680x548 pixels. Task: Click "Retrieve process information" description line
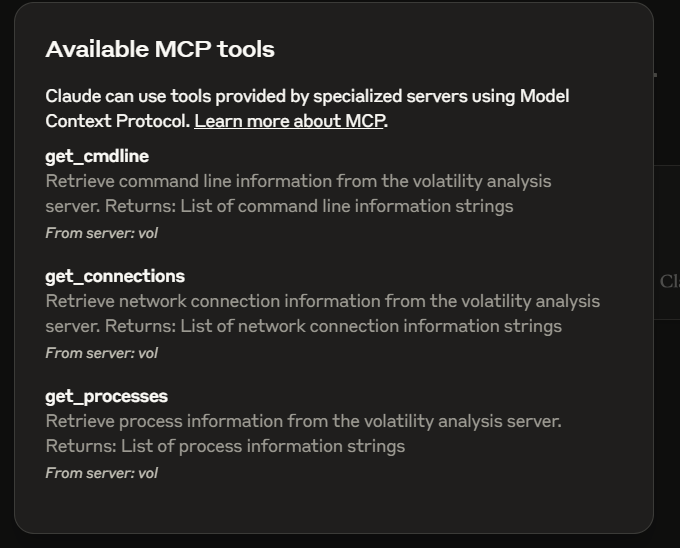303,421
